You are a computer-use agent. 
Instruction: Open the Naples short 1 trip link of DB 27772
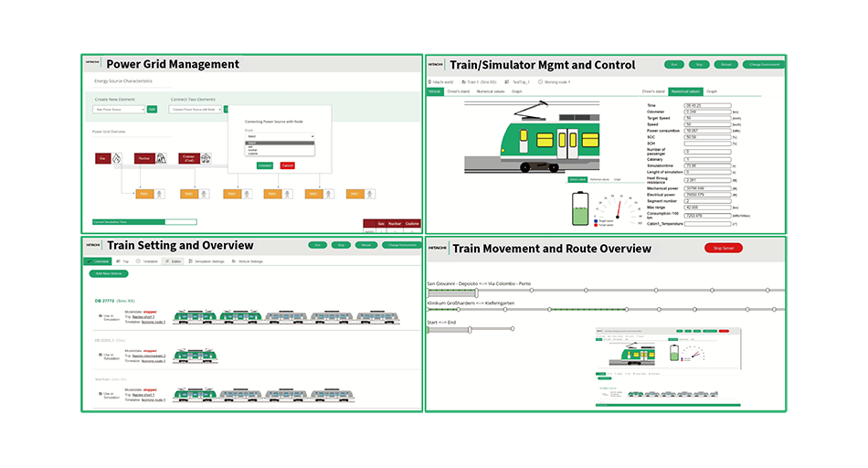point(143,317)
